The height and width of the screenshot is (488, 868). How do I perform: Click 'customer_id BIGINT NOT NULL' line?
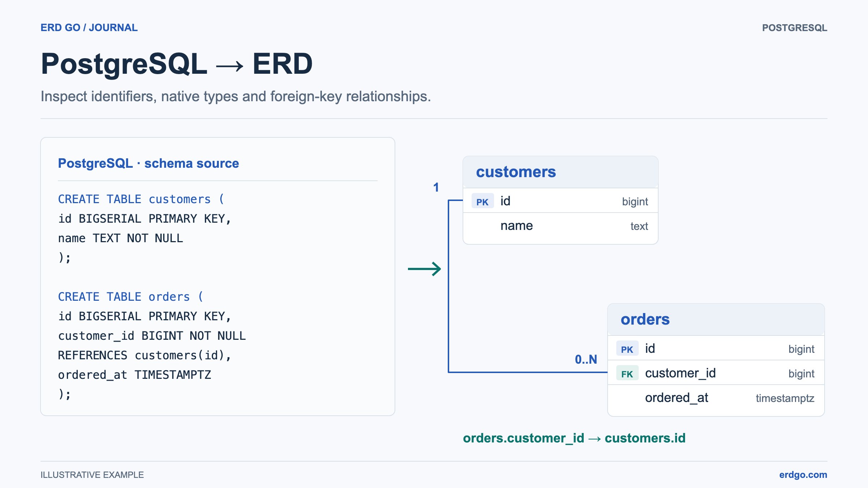(152, 336)
